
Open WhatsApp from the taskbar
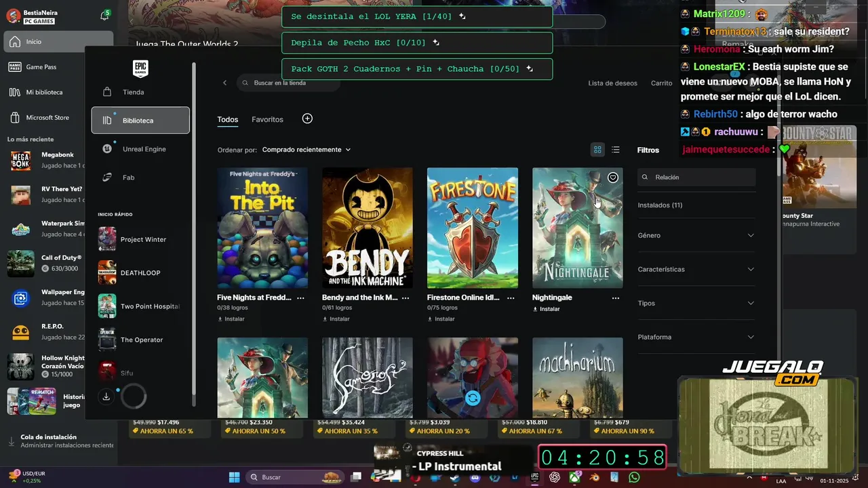634,477
